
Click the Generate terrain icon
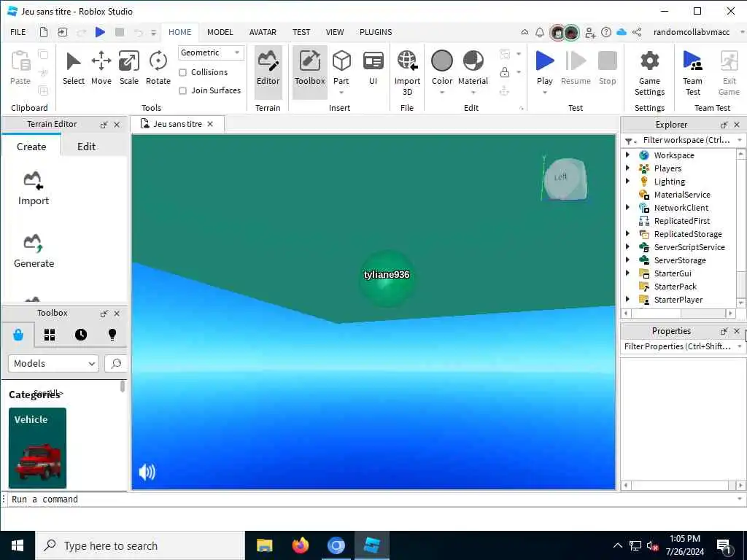click(x=34, y=251)
